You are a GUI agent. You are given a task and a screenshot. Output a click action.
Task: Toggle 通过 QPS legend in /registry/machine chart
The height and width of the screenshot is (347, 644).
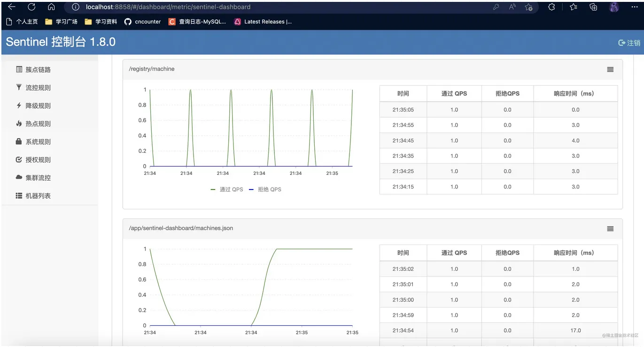pos(227,189)
